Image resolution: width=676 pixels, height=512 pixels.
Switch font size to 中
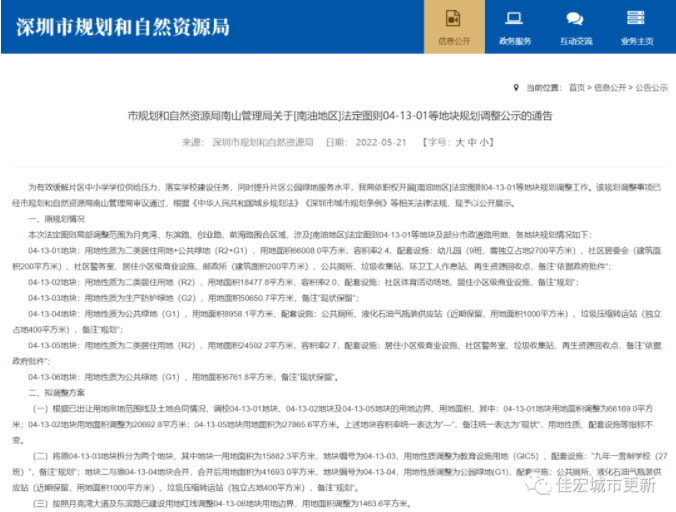click(471, 143)
